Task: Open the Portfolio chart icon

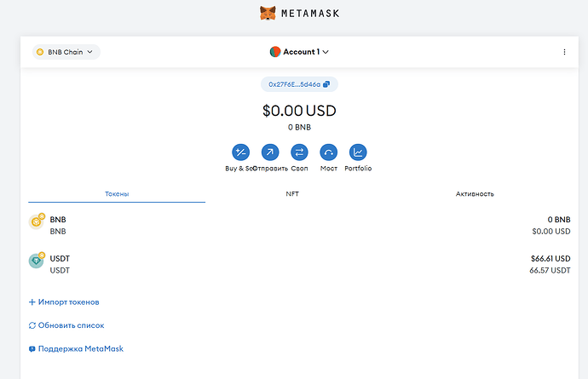Action: (358, 152)
